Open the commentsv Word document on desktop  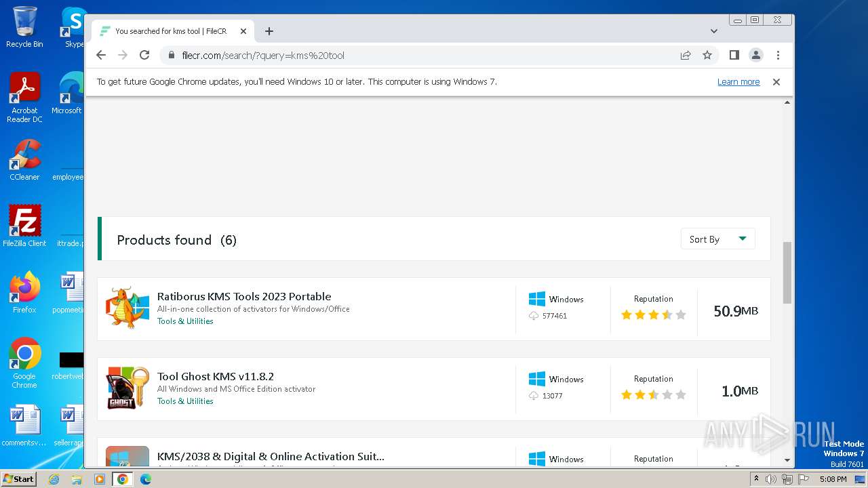pos(24,426)
